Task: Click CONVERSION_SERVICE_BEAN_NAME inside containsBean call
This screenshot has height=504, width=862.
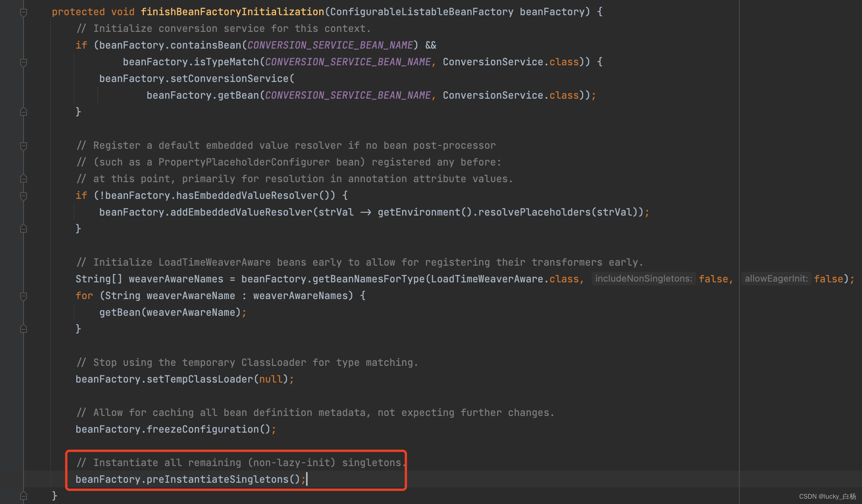Action: point(330,45)
